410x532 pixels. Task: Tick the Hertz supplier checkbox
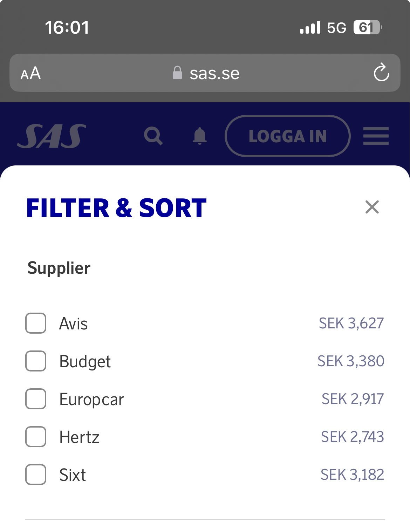coord(36,437)
